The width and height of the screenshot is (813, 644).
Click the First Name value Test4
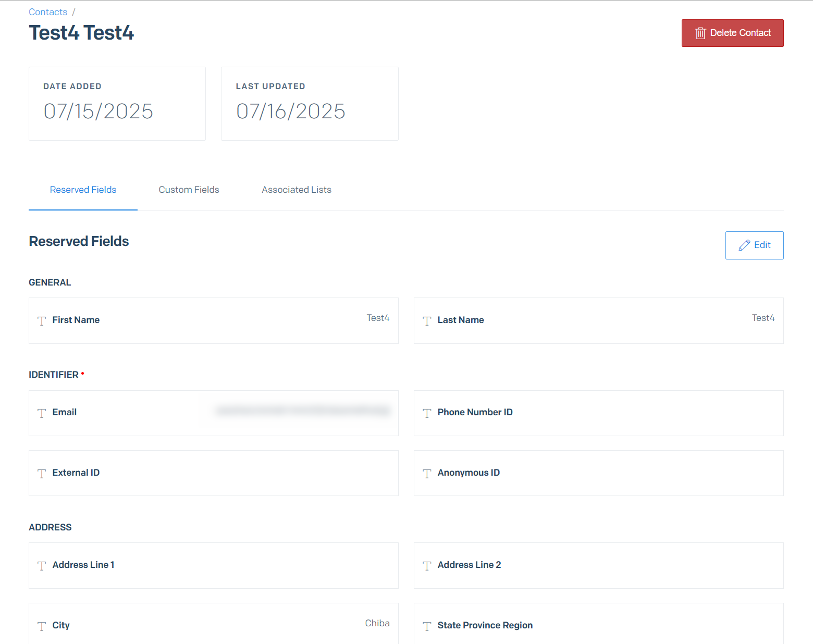coord(378,318)
